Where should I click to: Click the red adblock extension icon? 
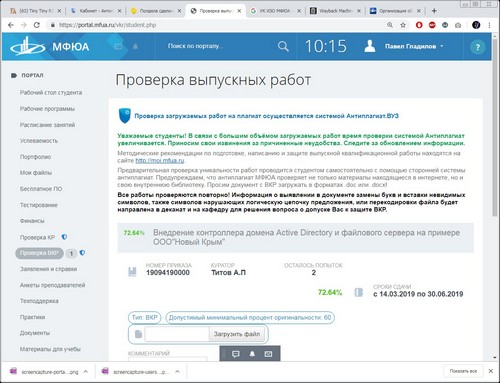(432, 25)
